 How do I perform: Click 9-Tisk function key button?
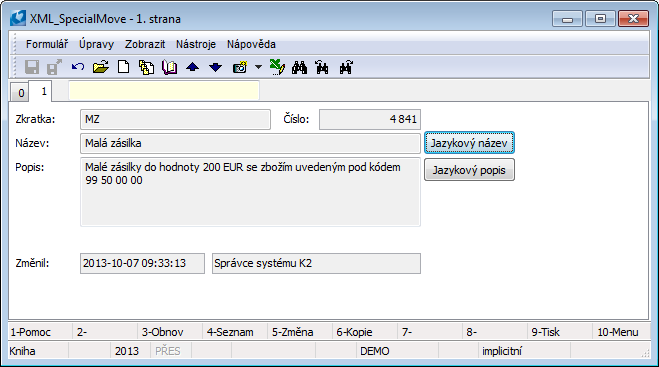560,332
